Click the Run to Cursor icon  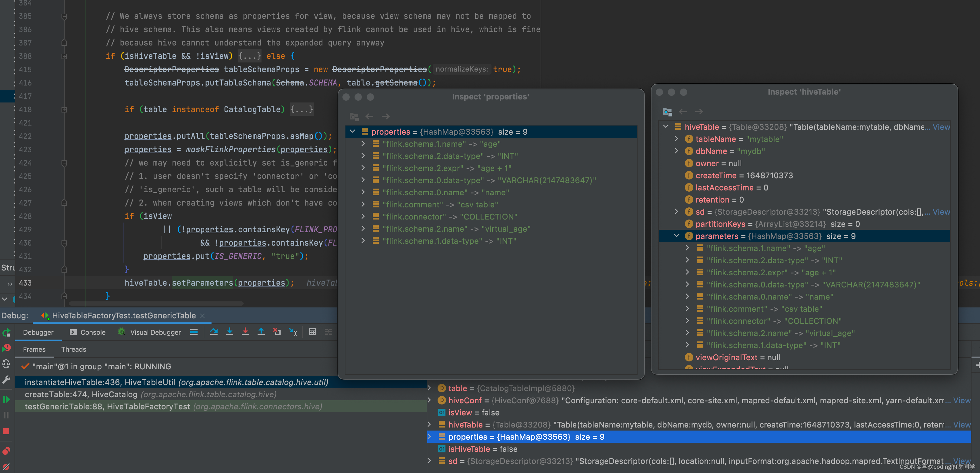292,332
